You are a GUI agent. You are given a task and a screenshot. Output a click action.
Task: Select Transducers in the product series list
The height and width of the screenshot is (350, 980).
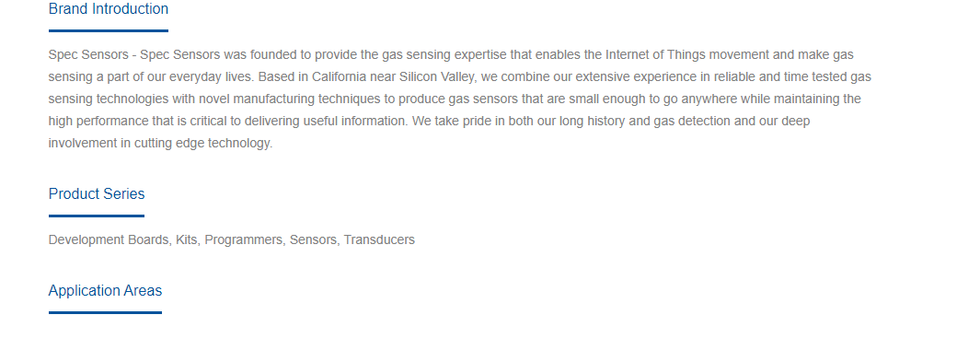(379, 239)
